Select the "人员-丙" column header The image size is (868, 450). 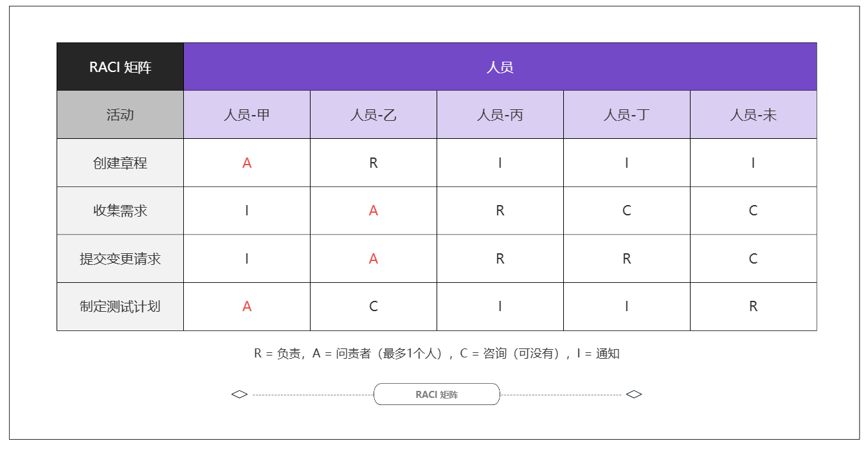coord(500,115)
